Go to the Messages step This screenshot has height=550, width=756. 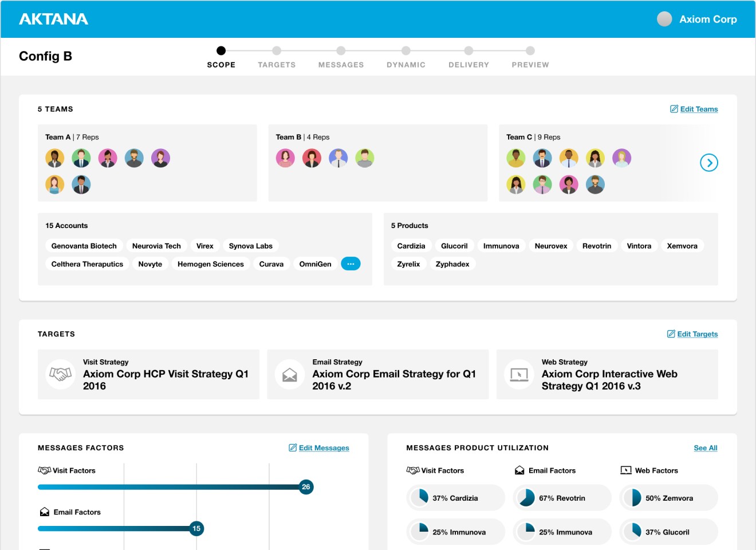[341, 57]
